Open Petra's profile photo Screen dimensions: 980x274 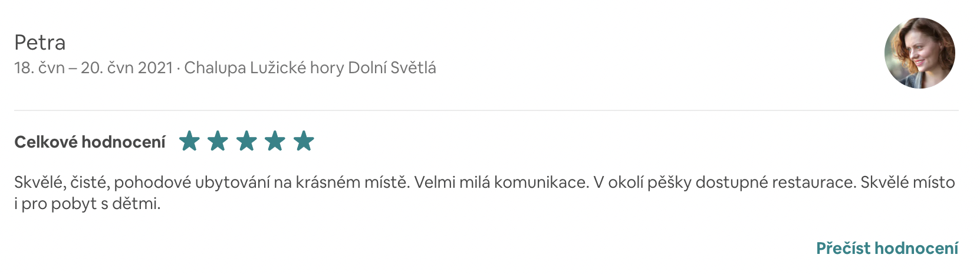click(919, 53)
